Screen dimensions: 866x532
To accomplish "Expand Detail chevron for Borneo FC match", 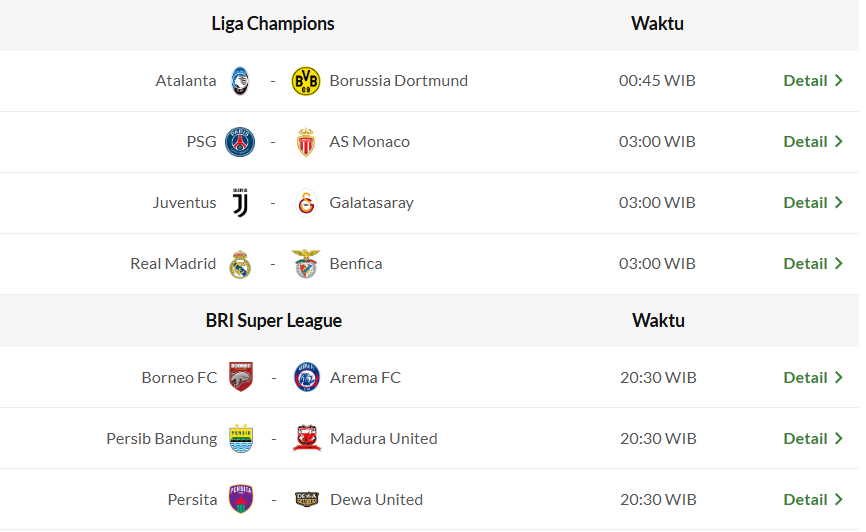I will [839, 378].
